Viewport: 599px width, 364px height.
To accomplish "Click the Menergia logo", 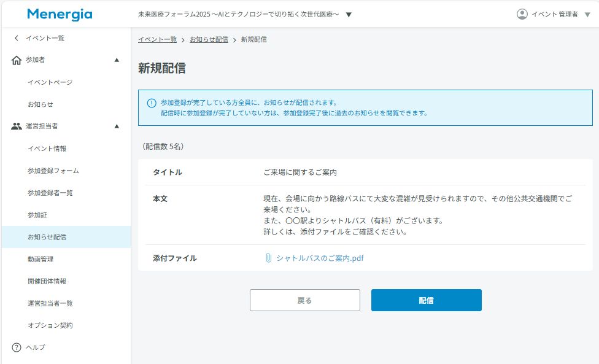I will pyautogui.click(x=60, y=14).
